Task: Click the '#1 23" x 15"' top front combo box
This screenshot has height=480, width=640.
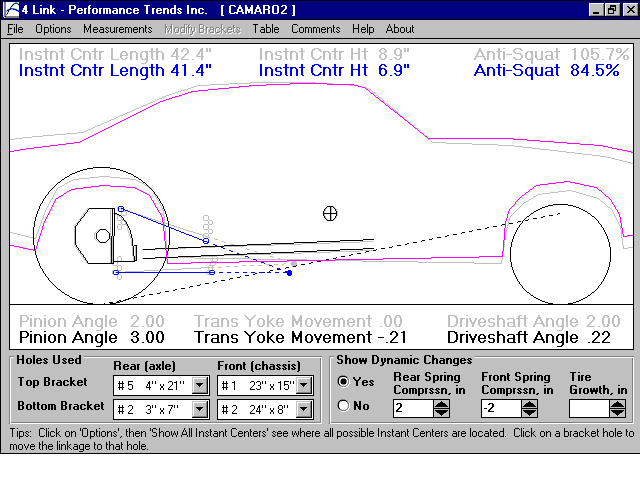Action: pyautogui.click(x=265, y=385)
